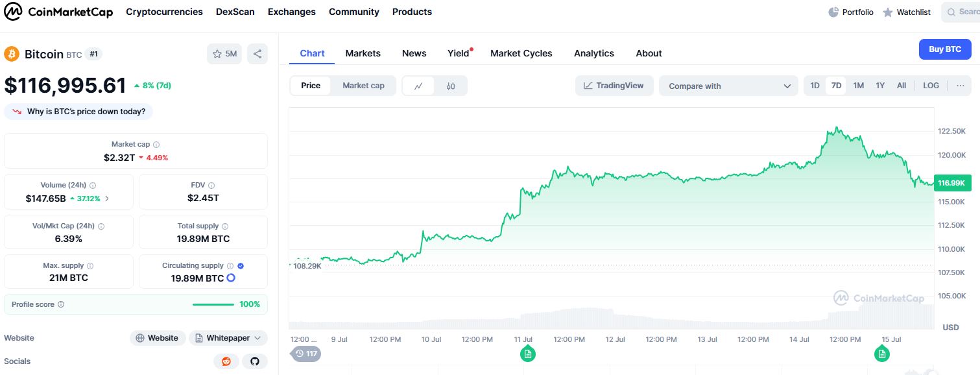
Task: Click the verified checkmark badge on Circulating supply
Action: coord(241,266)
